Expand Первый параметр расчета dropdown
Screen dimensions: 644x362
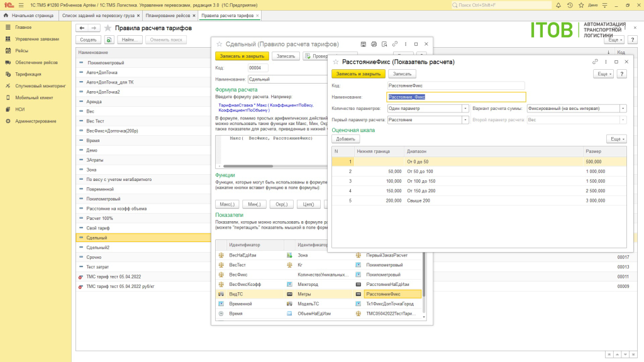pyautogui.click(x=465, y=120)
